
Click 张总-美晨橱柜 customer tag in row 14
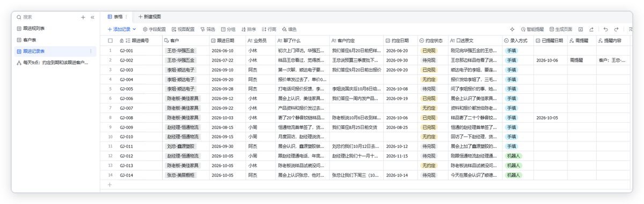click(181, 175)
